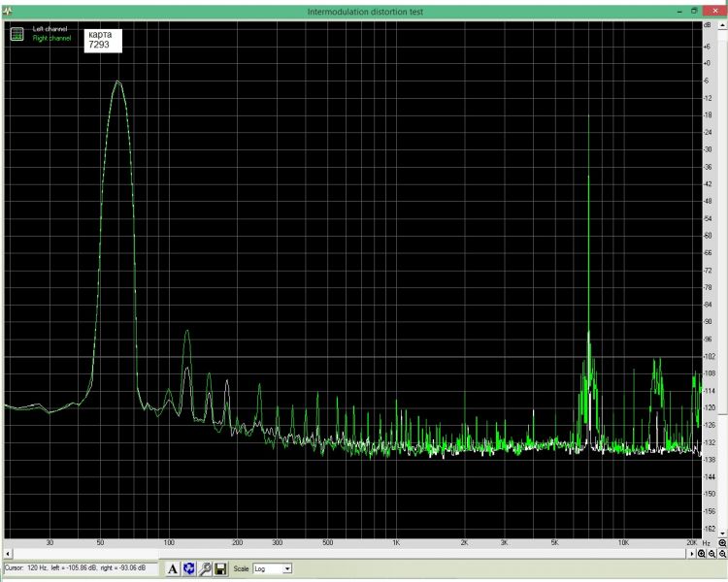Zoom out using magnifier right of horizontal zoom-in
The height and width of the screenshot is (582, 728).
click(x=711, y=554)
